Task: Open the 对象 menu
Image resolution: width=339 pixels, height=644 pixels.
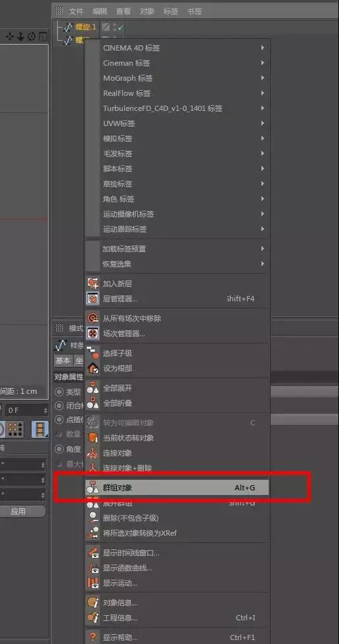Action: pos(147,11)
